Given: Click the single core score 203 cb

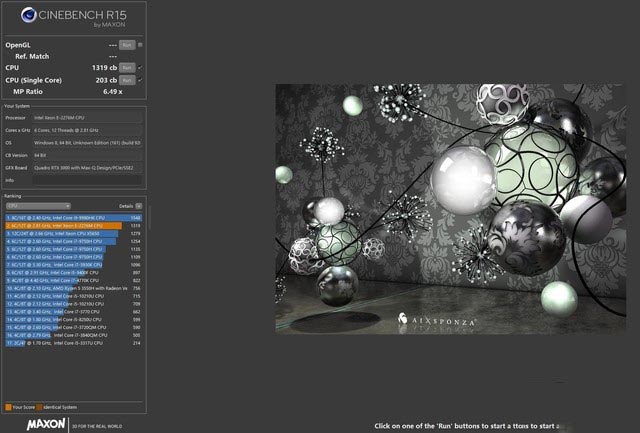Looking at the screenshot, I should (x=107, y=80).
